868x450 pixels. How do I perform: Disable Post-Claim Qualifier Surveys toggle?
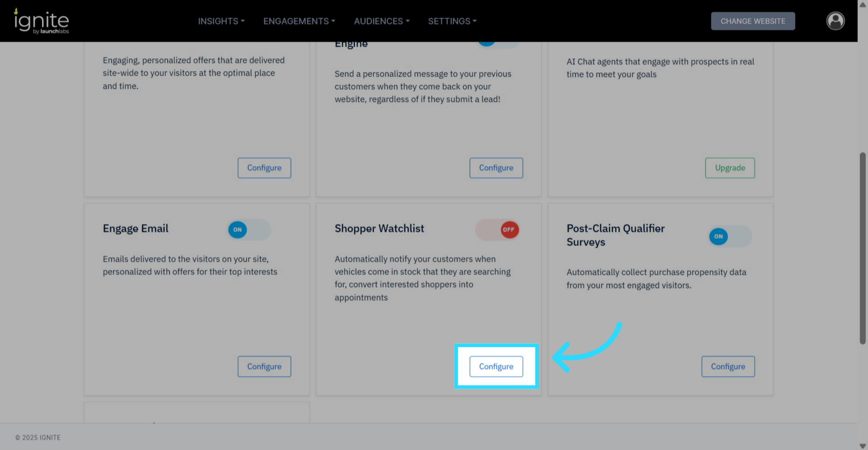[x=730, y=236]
